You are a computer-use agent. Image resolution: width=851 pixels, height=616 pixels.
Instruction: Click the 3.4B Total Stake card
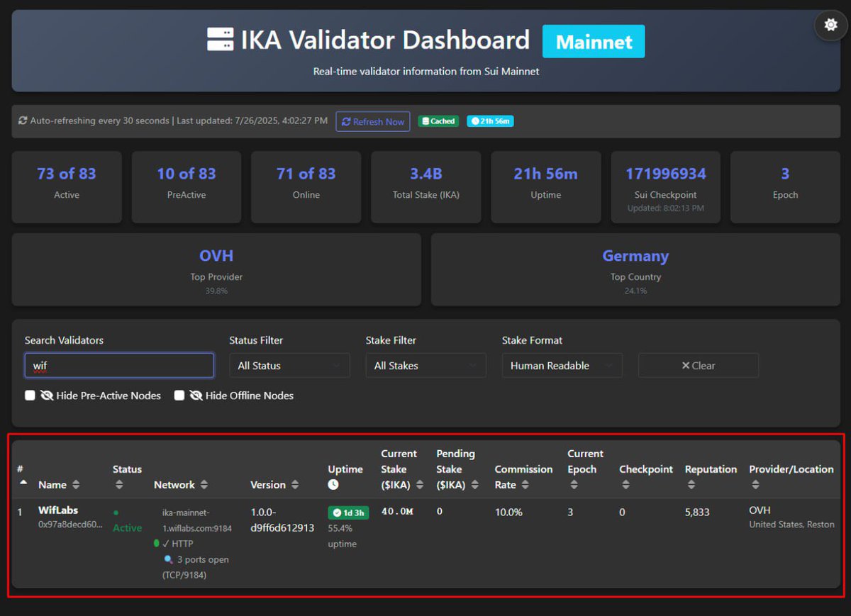click(426, 187)
